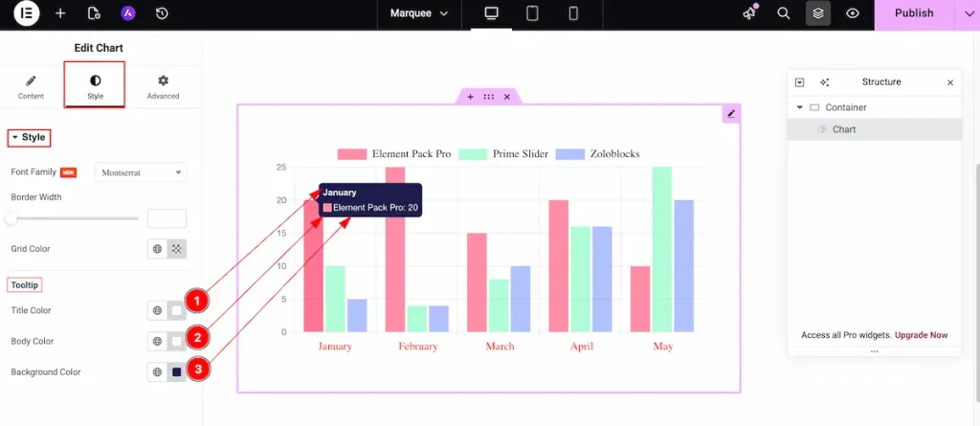Switch to the Advanced tab
This screenshot has height=426, width=980.
pyautogui.click(x=163, y=87)
